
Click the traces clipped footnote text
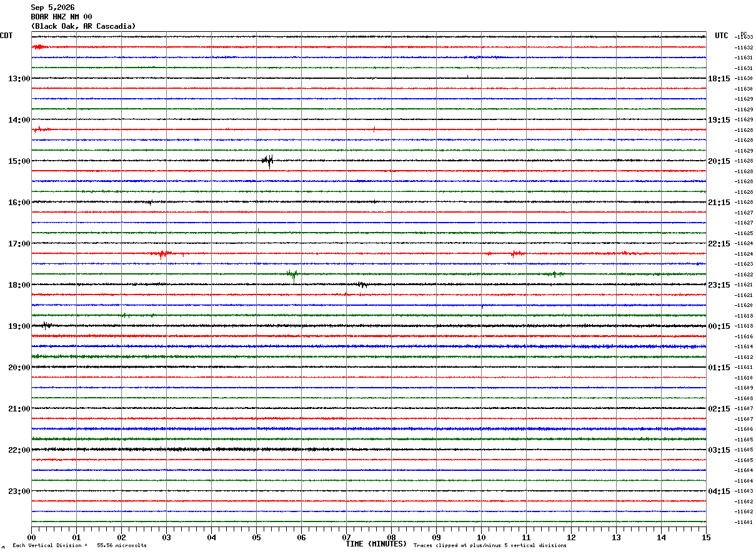(490, 545)
